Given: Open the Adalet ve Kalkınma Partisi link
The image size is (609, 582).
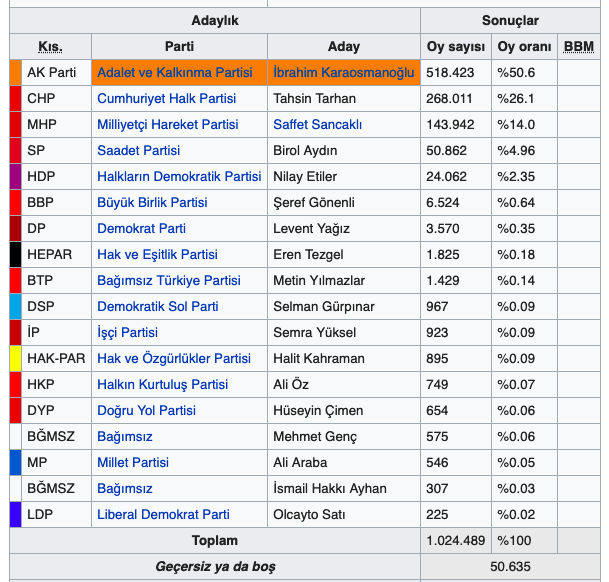Looking at the screenshot, I should point(174,73).
